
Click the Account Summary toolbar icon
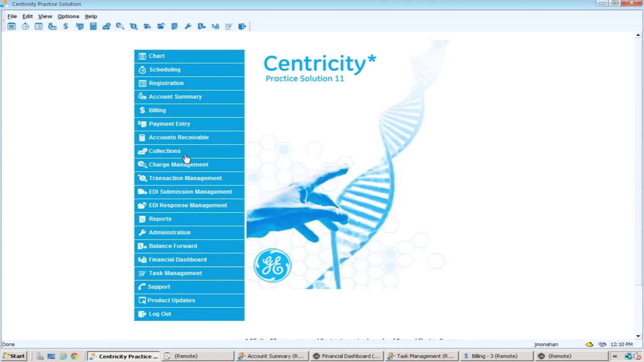(x=52, y=26)
